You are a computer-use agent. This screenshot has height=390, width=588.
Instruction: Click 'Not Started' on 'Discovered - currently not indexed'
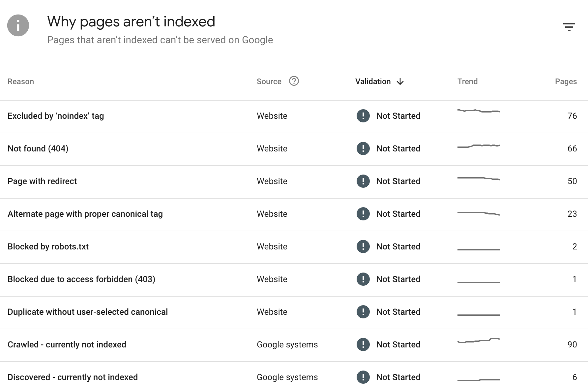tap(398, 377)
